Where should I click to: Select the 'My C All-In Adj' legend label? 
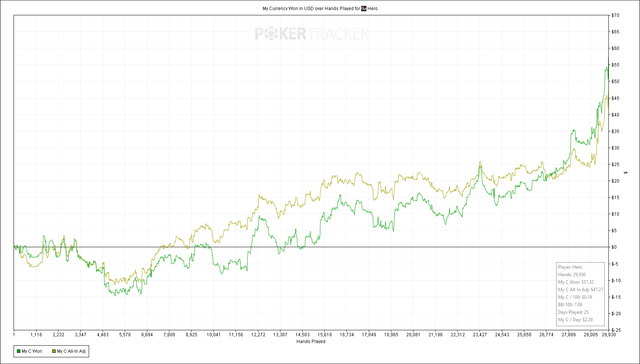click(71, 351)
